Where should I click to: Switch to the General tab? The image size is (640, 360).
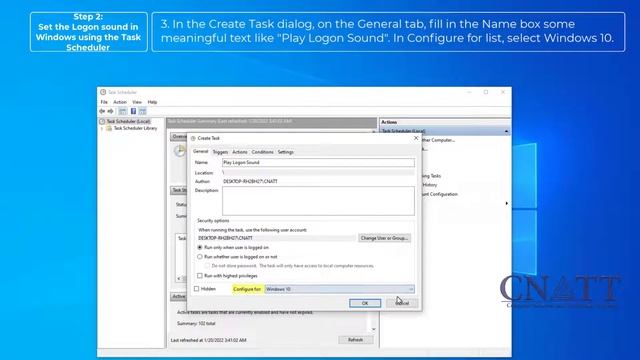pyautogui.click(x=200, y=151)
